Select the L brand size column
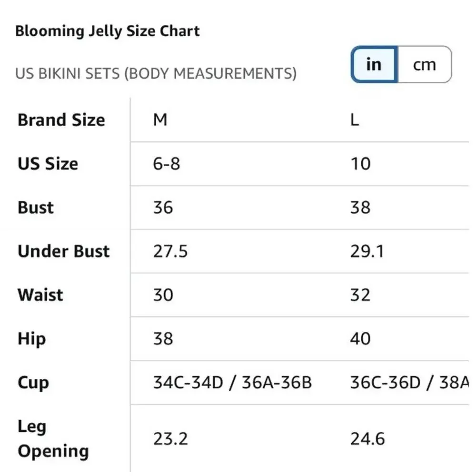476x476 pixels. [355, 119]
